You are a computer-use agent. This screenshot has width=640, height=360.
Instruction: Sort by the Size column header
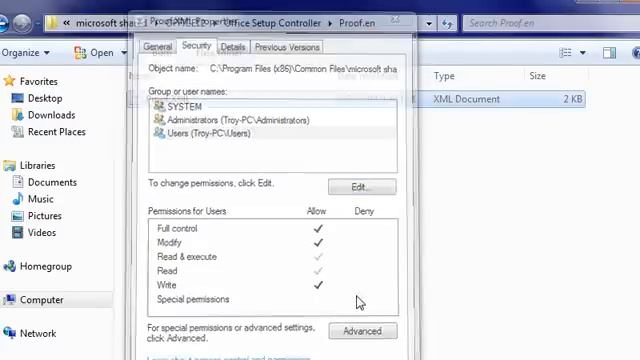point(538,76)
